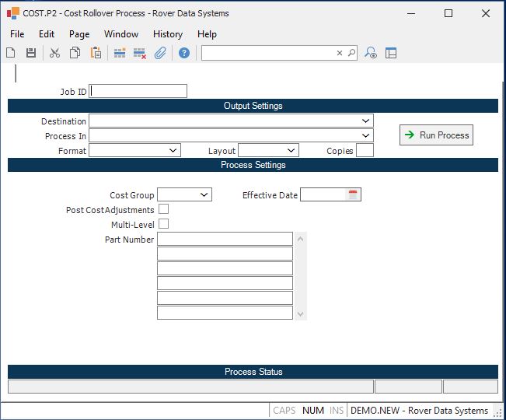Click the Job ID input field
This screenshot has width=506, height=420.
[x=139, y=92]
